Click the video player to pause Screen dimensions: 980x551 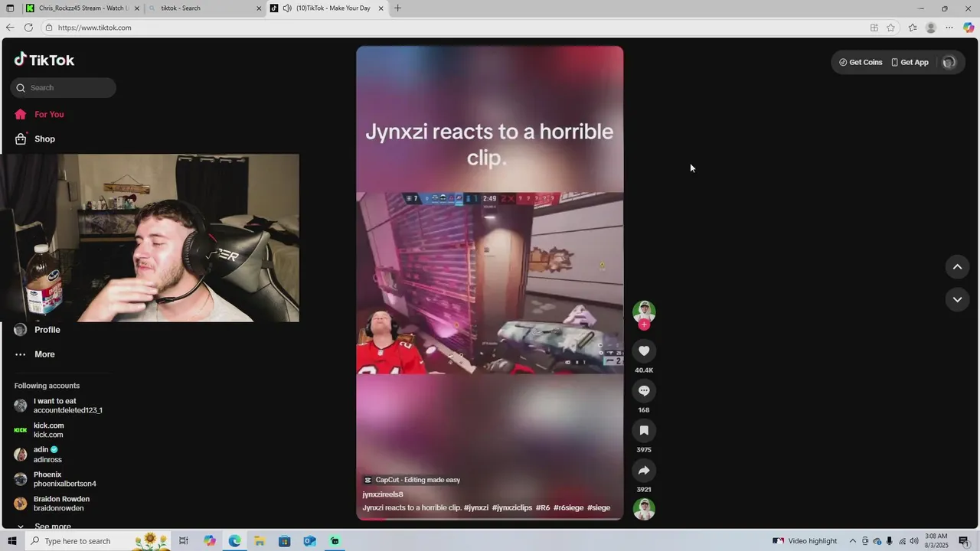[490, 283]
